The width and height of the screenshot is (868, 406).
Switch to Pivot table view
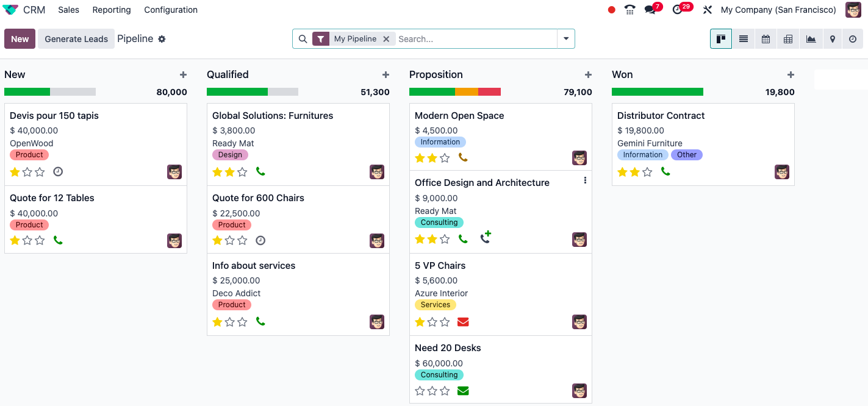[x=788, y=39]
